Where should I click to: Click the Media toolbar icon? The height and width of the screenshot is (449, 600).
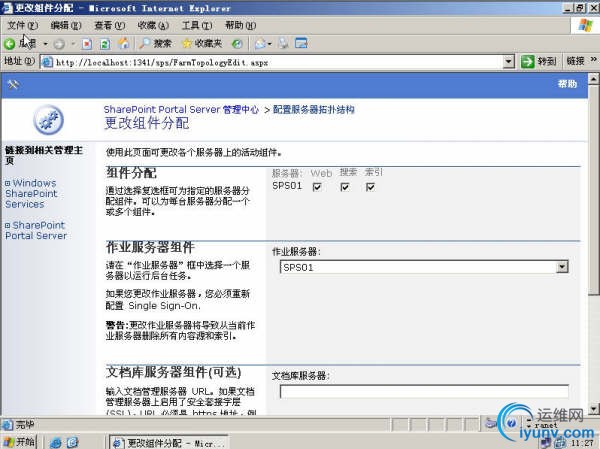pyautogui.click(x=237, y=44)
